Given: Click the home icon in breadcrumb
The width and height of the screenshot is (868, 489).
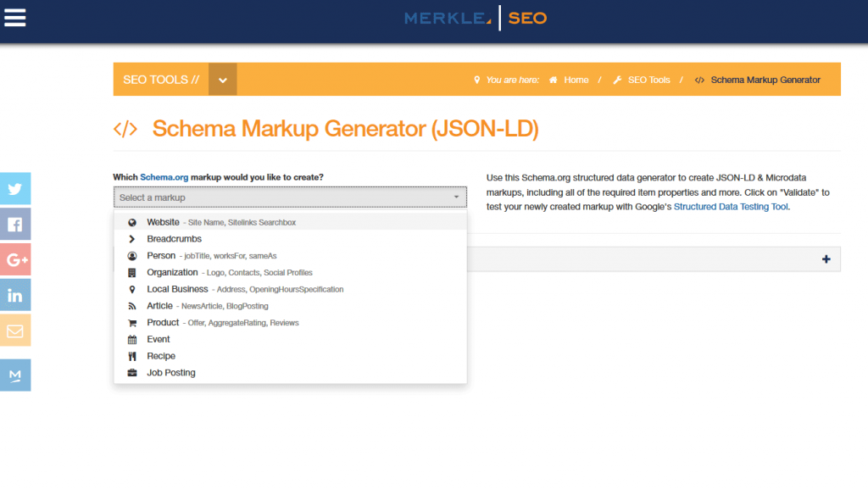Looking at the screenshot, I should 553,80.
